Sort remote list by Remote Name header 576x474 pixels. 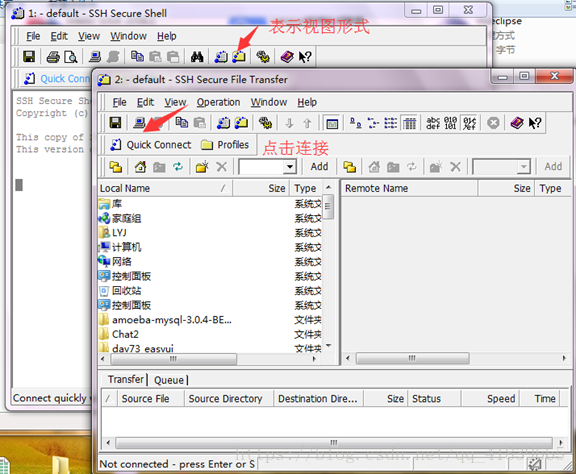[409, 188]
